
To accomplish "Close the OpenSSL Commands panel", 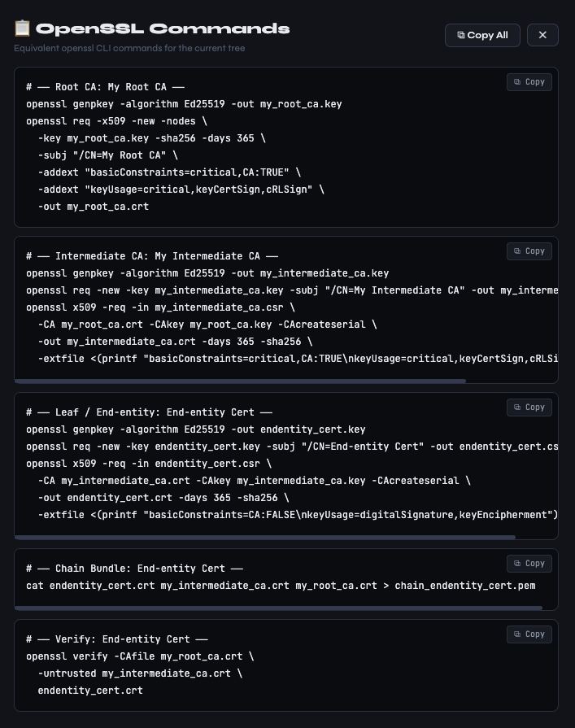I will click(542, 35).
